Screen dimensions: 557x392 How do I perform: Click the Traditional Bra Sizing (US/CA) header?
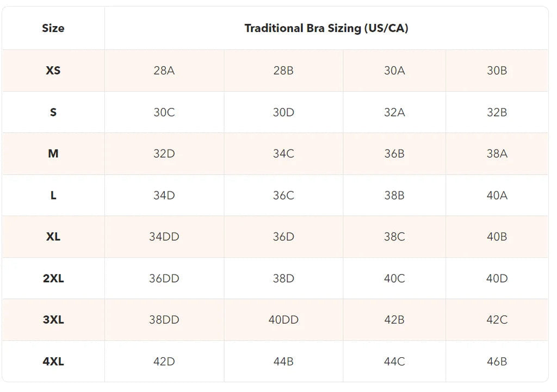[326, 28]
